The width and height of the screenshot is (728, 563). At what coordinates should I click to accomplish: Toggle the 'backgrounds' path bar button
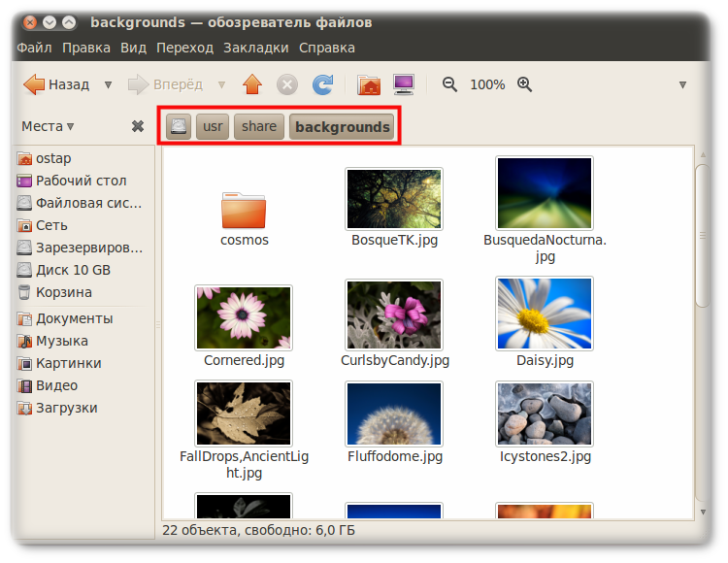coord(342,127)
